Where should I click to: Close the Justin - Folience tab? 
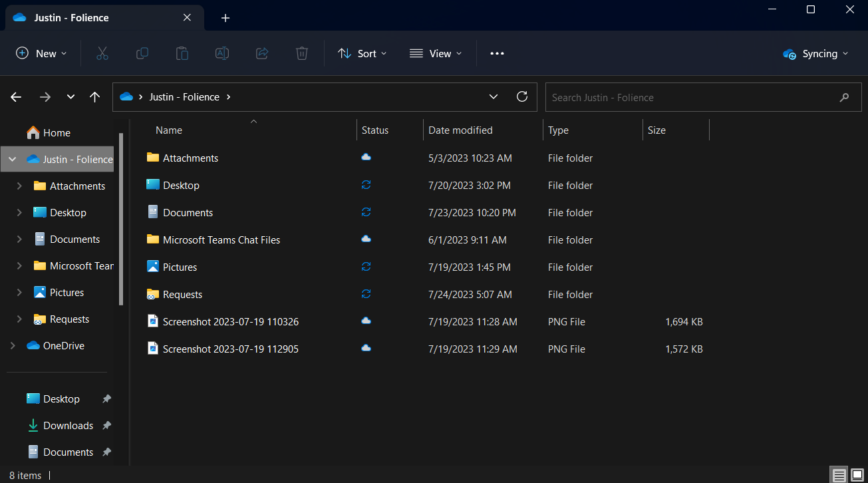(x=188, y=17)
